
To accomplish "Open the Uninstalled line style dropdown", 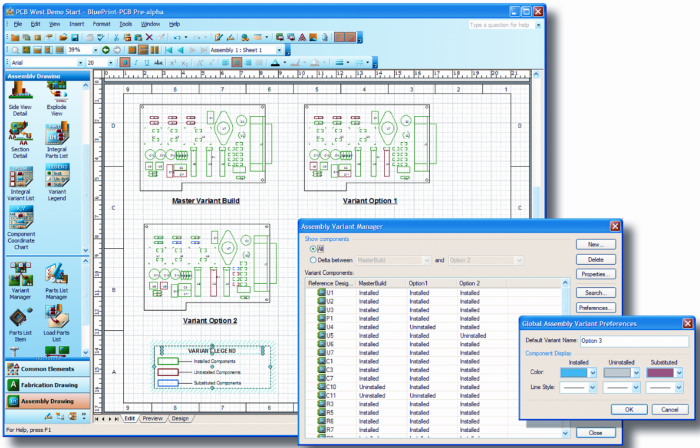I will (636, 388).
